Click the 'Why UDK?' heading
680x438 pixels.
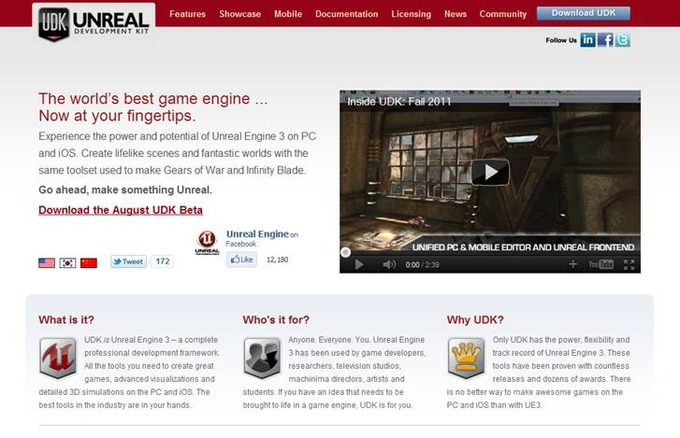(x=475, y=320)
